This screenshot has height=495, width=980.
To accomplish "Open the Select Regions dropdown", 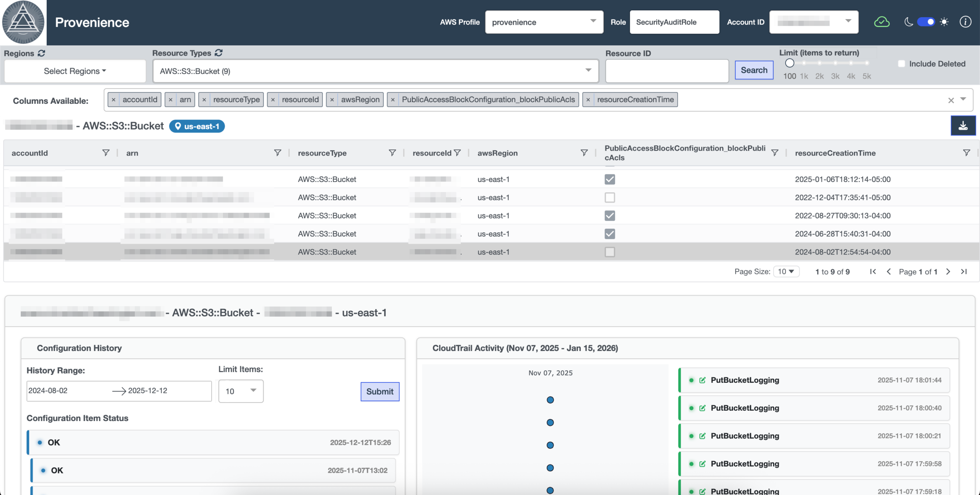I will pos(75,71).
